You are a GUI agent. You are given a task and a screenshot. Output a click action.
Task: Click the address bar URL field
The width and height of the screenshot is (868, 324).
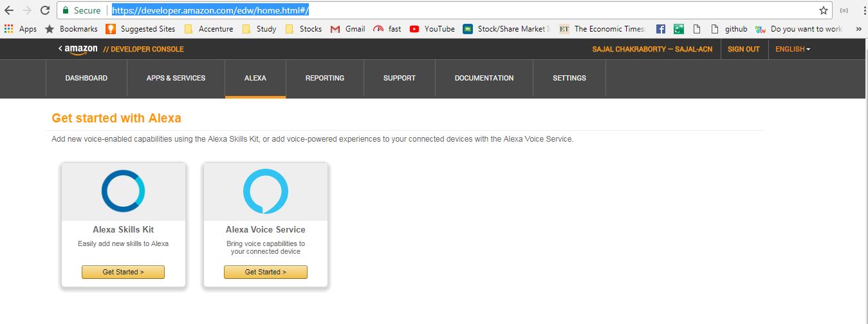450,10
